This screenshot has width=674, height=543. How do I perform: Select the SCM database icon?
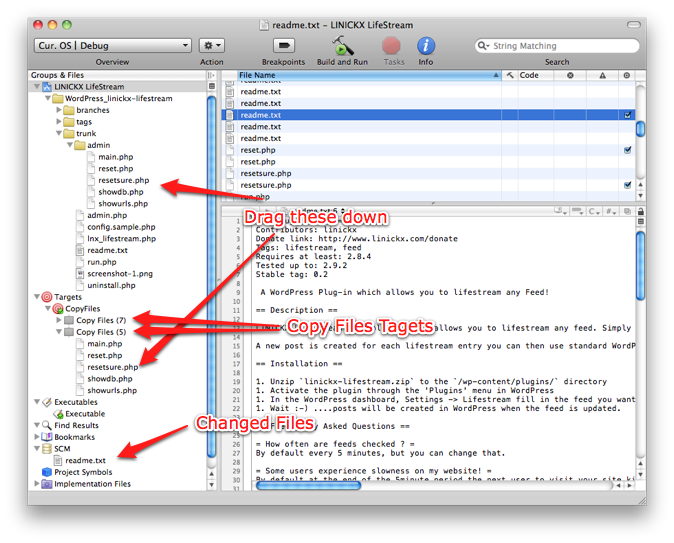47,448
